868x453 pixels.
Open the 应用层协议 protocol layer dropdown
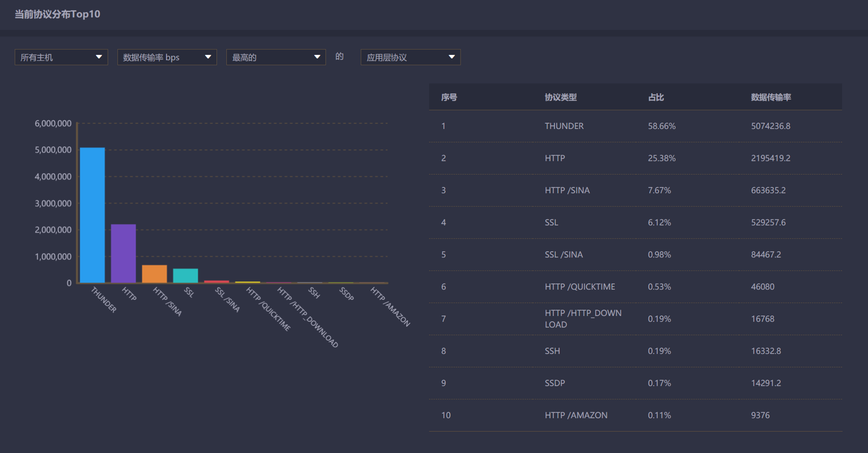[x=410, y=57]
